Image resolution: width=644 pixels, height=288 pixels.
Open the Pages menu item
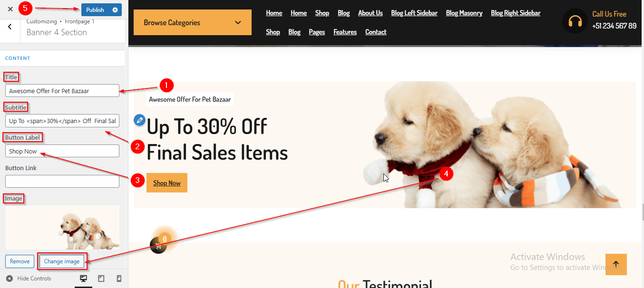pyautogui.click(x=317, y=32)
